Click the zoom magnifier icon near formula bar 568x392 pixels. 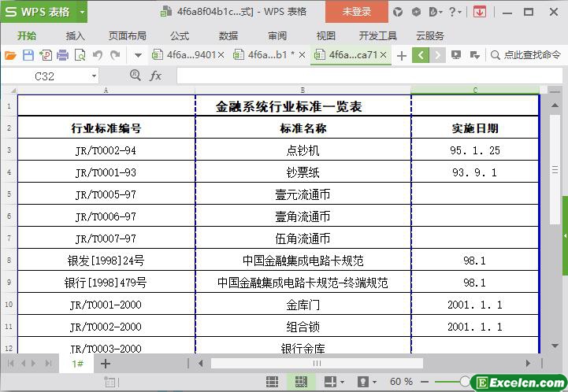136,76
